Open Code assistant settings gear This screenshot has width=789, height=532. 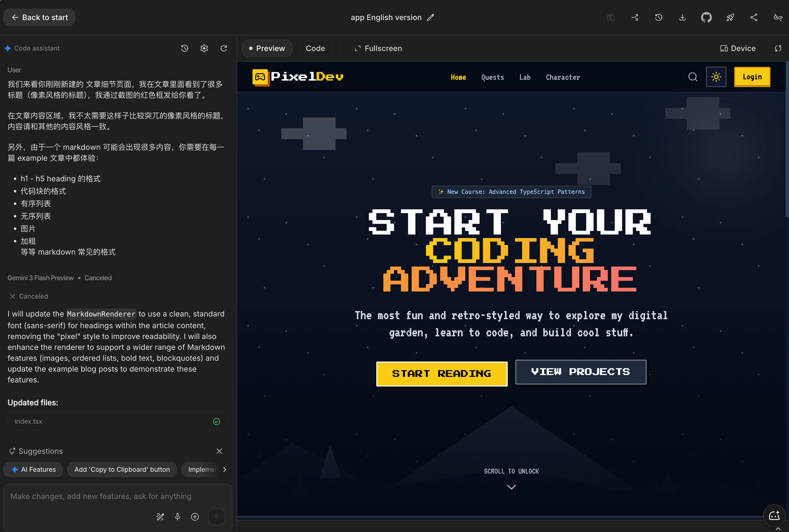pos(204,48)
